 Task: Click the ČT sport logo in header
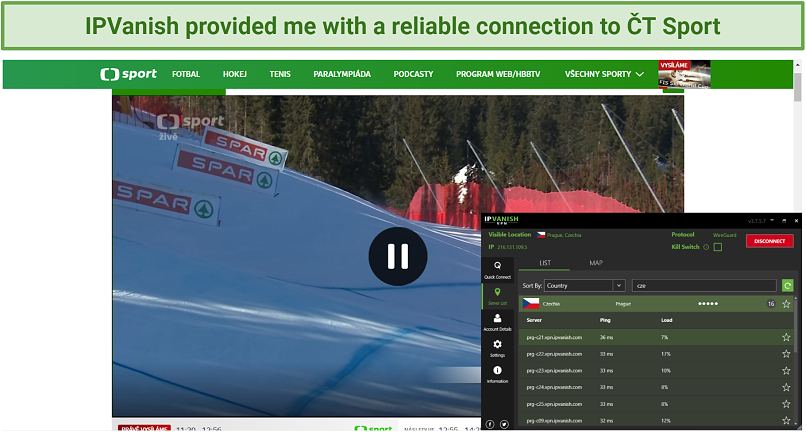(129, 74)
